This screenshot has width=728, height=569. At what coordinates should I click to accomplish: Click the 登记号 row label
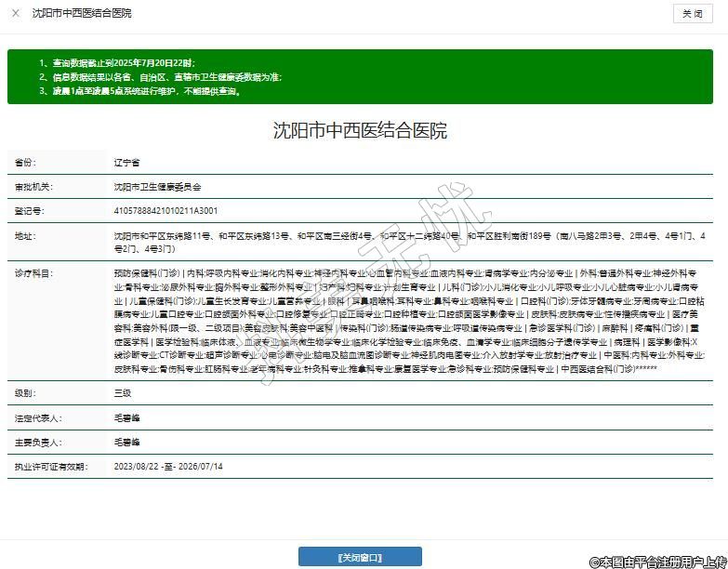pyautogui.click(x=29, y=211)
